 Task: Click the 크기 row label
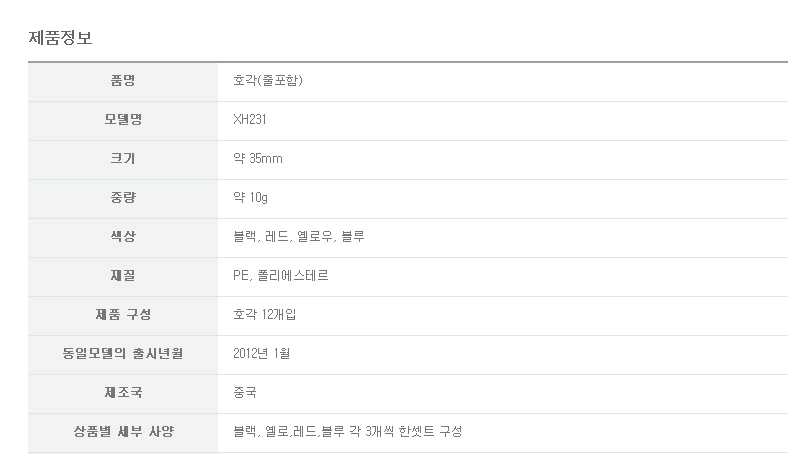123,159
